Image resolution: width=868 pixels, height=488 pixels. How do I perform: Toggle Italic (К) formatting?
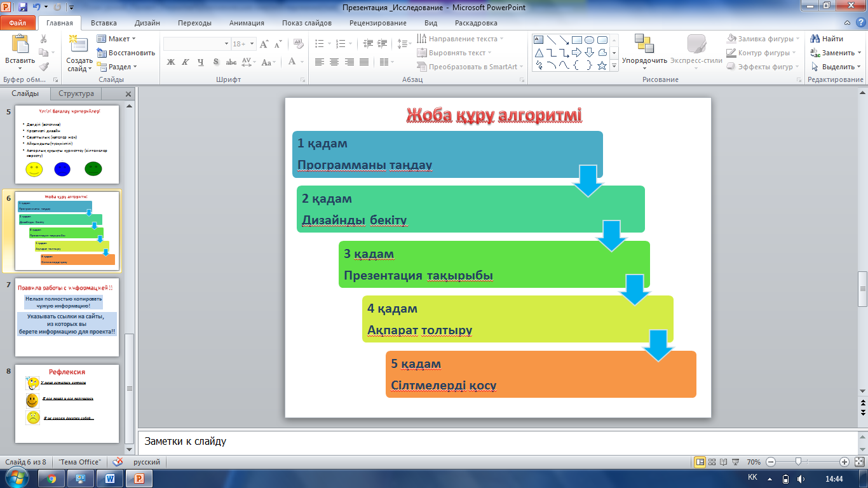[x=186, y=62]
